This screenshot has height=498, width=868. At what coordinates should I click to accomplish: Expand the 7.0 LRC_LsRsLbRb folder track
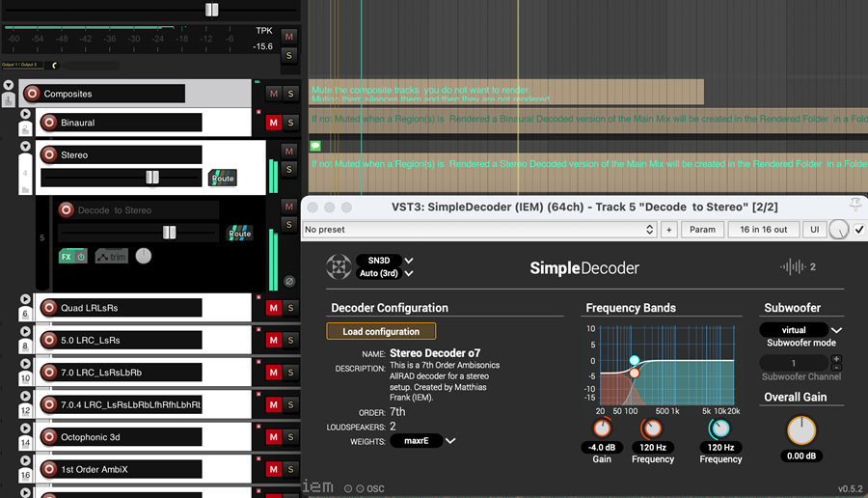coord(25,364)
